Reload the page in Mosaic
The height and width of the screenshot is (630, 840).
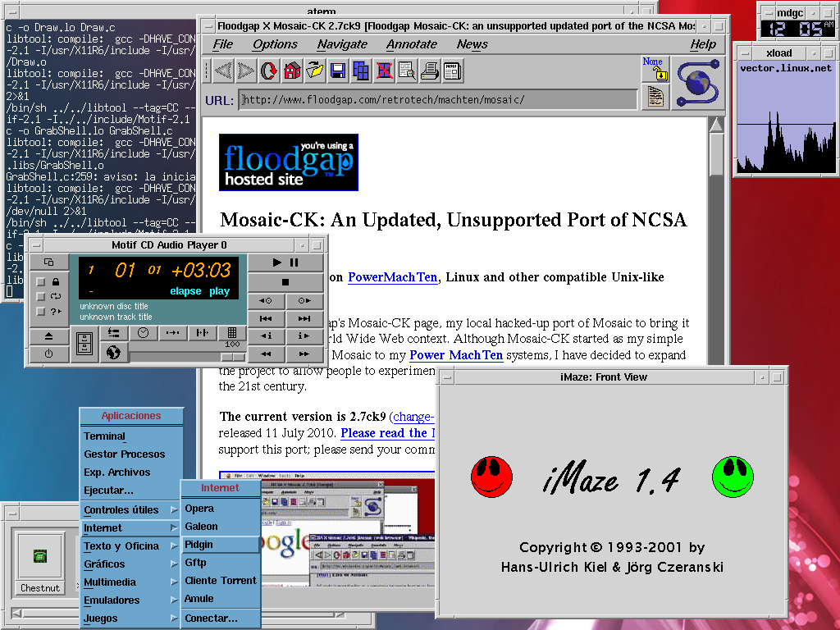[269, 71]
